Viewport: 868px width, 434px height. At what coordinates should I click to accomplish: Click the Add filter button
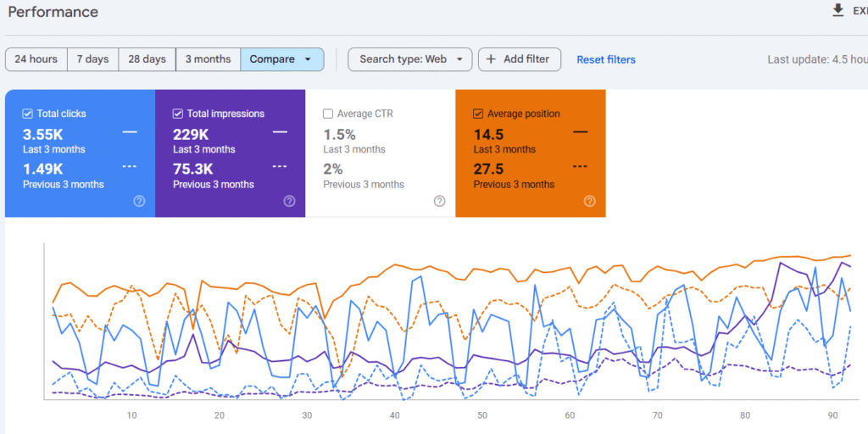(x=520, y=59)
